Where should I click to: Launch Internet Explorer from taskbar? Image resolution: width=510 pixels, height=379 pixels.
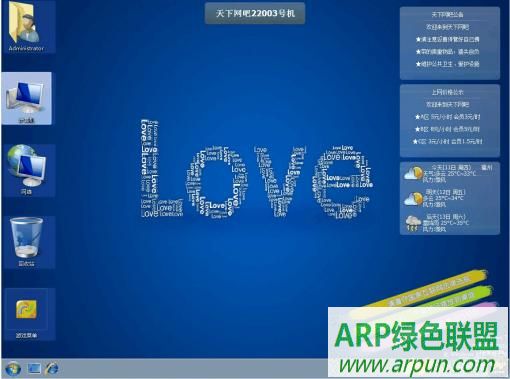[x=52, y=369]
